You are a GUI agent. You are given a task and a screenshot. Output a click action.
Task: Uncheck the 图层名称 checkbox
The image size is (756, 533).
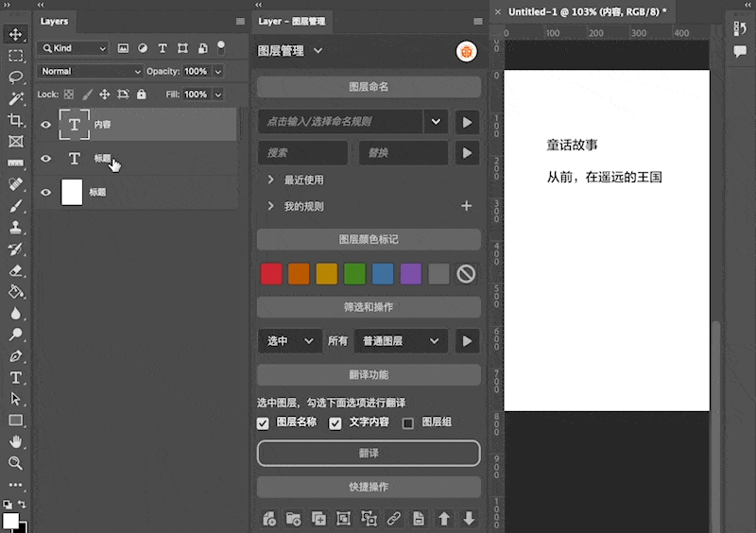point(263,423)
